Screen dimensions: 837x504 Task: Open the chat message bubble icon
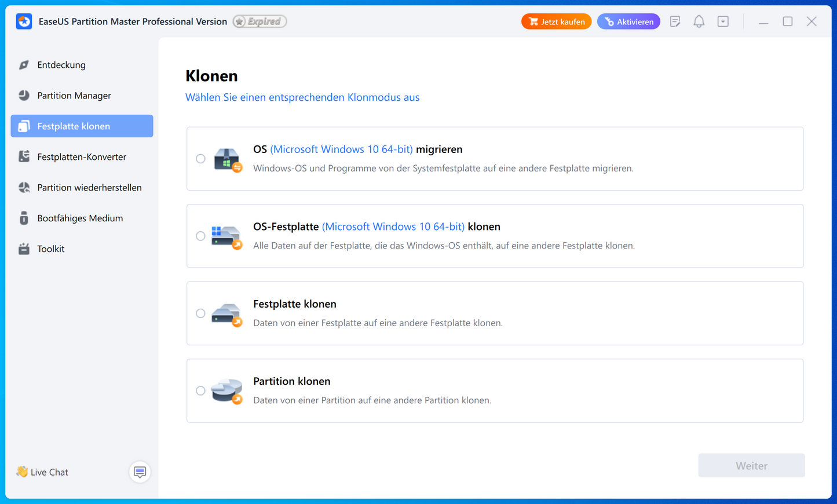[140, 472]
